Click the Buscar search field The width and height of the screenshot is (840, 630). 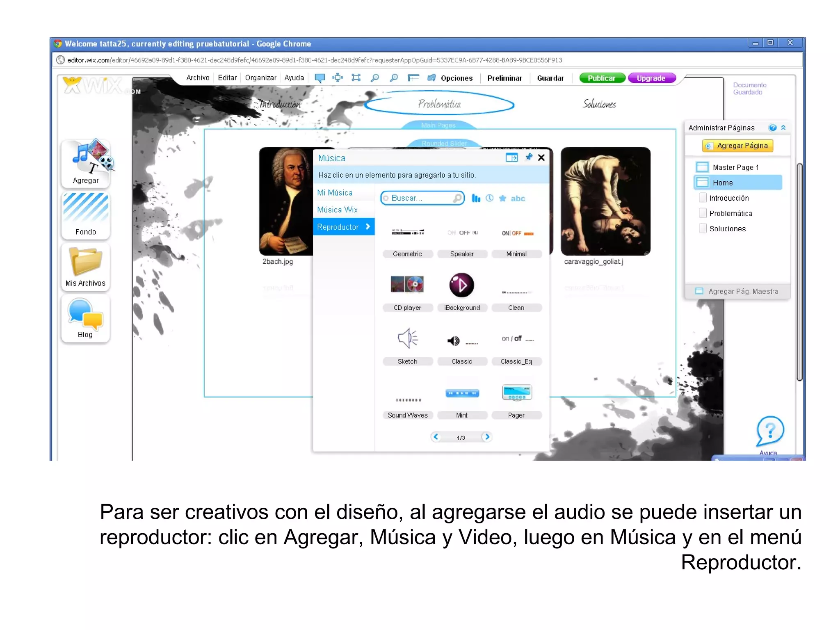422,198
